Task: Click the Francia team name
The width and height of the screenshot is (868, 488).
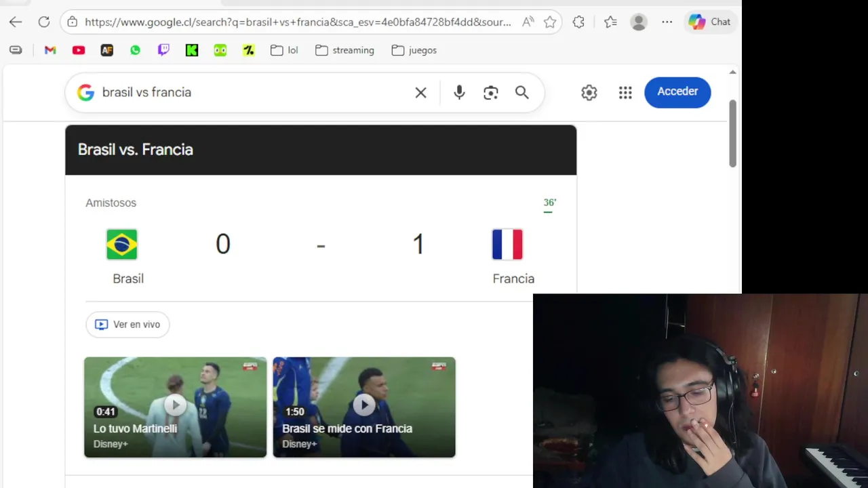Action: [x=513, y=279]
